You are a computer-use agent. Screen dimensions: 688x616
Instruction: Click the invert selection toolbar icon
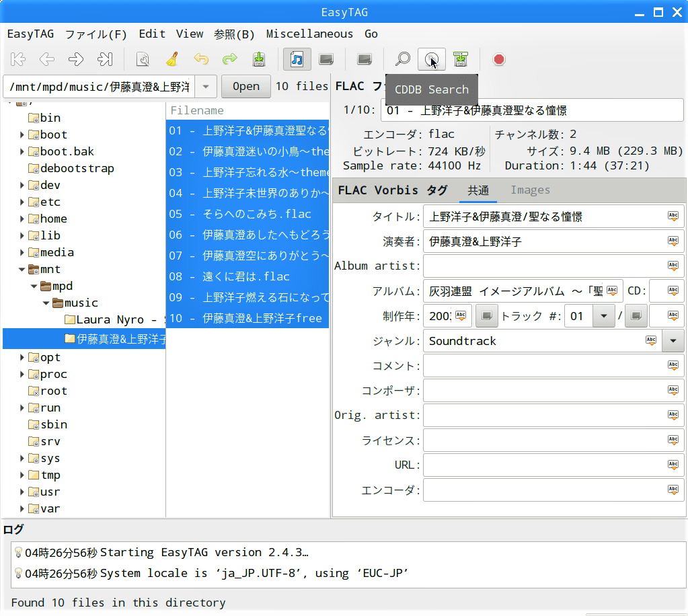tap(365, 59)
